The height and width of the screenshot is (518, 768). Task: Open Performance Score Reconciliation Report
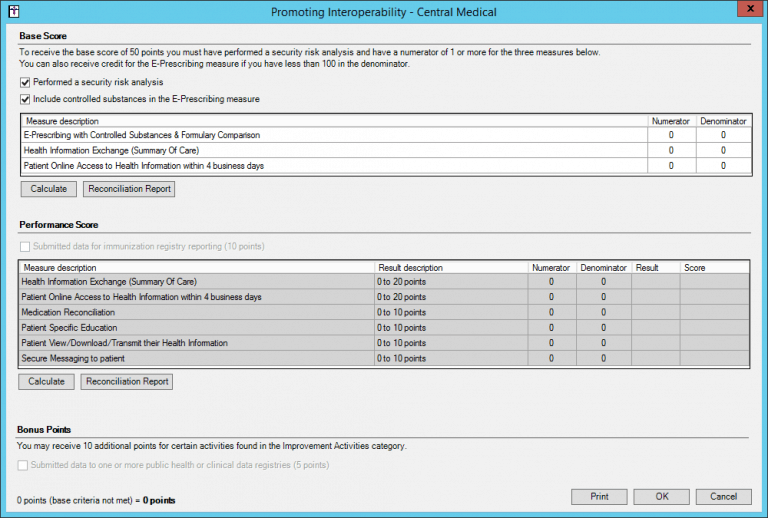[128, 381]
